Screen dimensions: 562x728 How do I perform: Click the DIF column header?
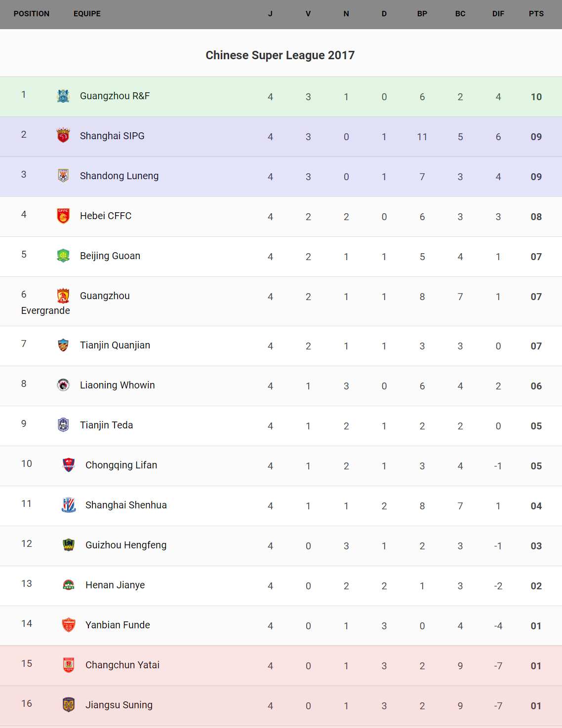[498, 14]
